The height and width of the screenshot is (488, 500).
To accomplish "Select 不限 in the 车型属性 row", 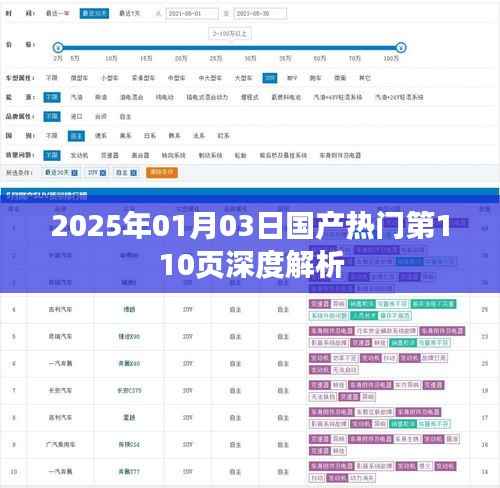I will 52,78.
